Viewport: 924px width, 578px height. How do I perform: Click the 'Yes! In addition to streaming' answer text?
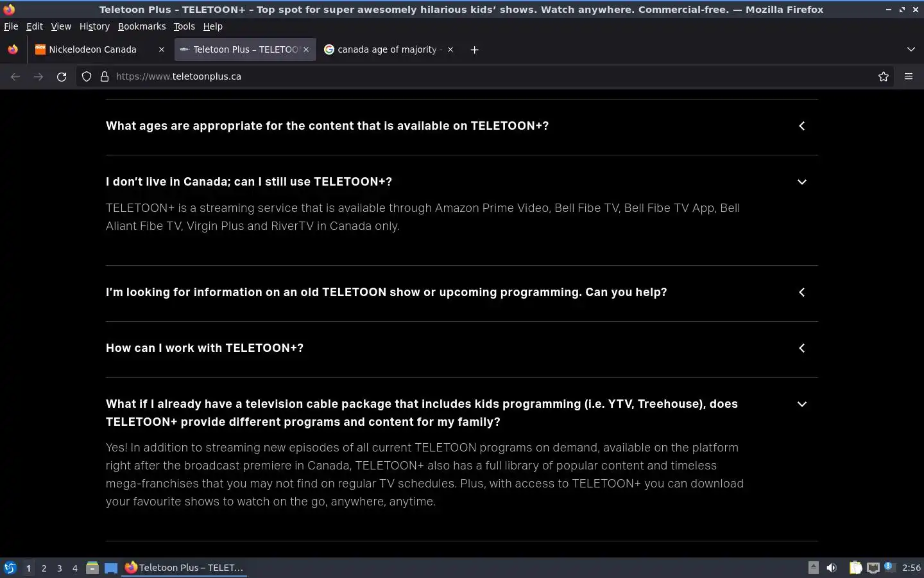tap(425, 475)
